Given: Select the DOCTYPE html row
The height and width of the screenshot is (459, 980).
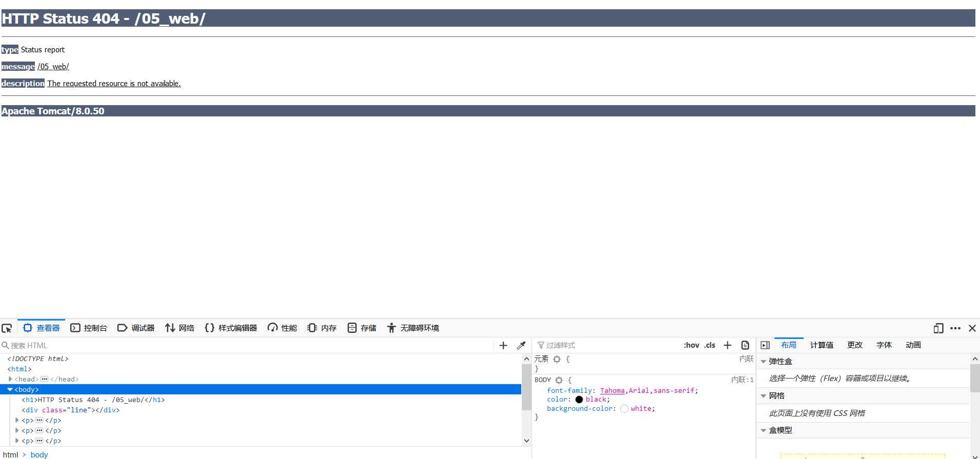Looking at the screenshot, I should (38, 359).
